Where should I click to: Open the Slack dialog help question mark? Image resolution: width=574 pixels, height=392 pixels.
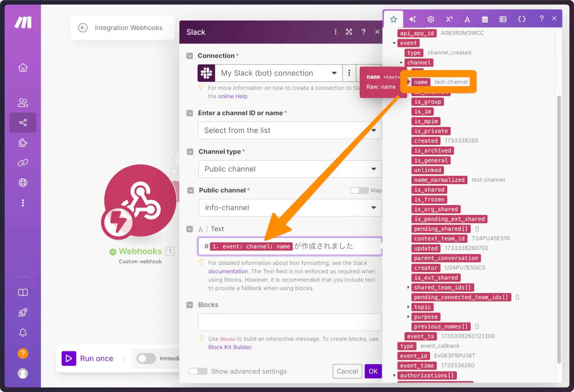pos(364,32)
